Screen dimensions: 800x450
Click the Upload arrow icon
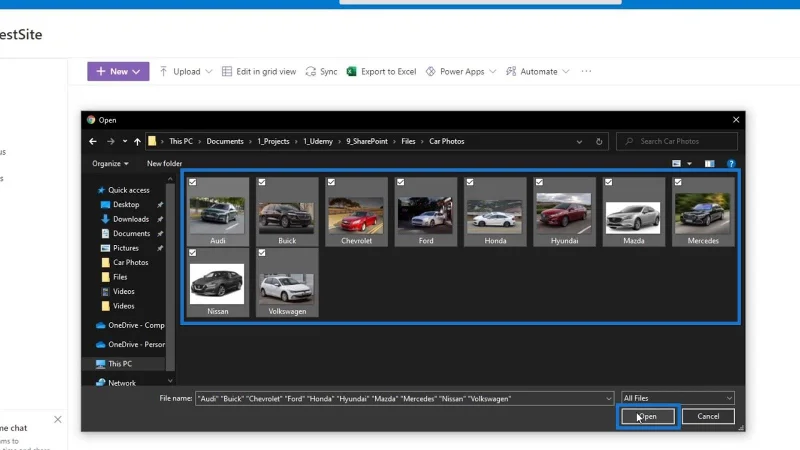(x=163, y=71)
